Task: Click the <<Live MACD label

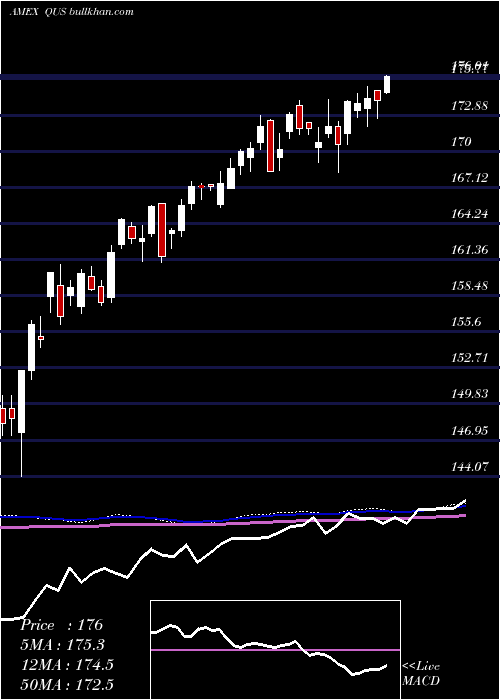Action: tap(421, 673)
